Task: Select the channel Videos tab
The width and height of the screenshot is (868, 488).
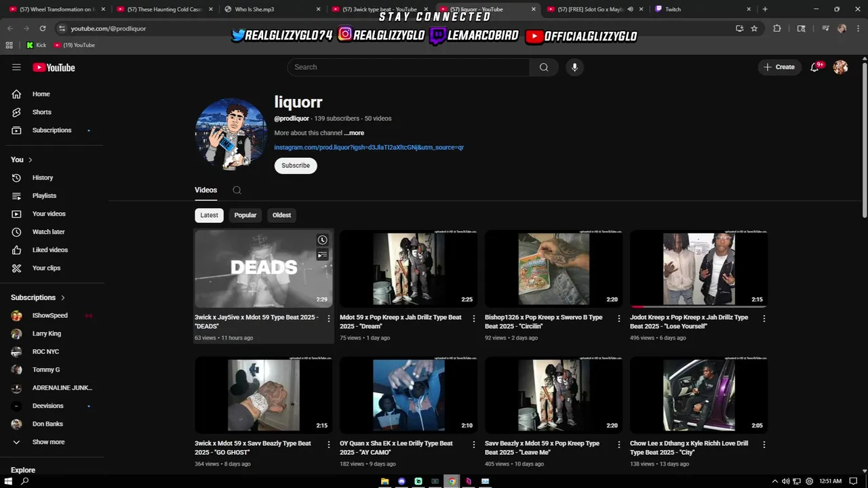Action: (x=206, y=190)
